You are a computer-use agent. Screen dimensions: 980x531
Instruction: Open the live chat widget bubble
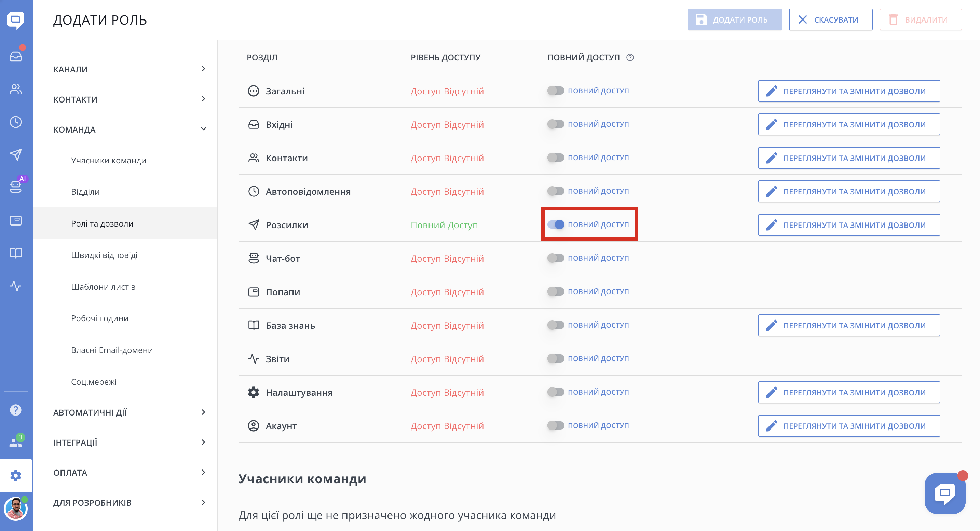(x=944, y=493)
